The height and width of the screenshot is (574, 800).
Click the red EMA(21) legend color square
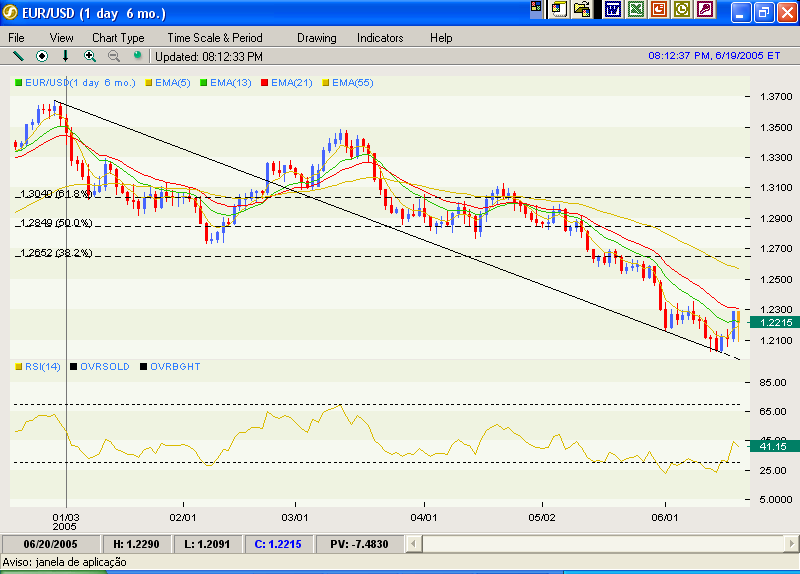(264, 83)
